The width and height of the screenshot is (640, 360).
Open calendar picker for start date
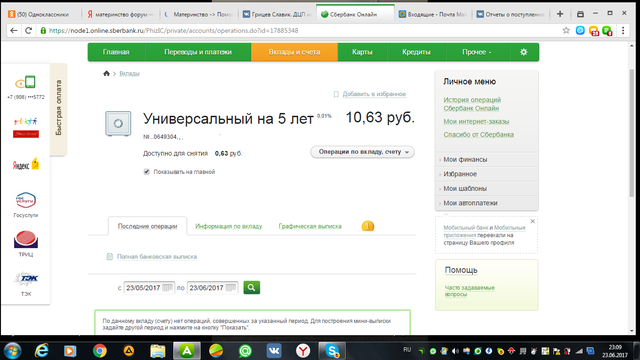tap(167, 287)
